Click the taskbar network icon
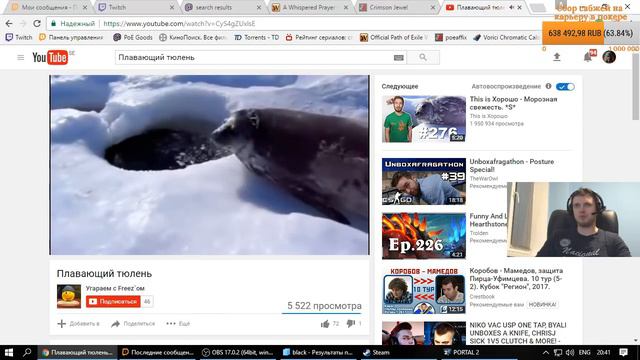 click(558, 353)
